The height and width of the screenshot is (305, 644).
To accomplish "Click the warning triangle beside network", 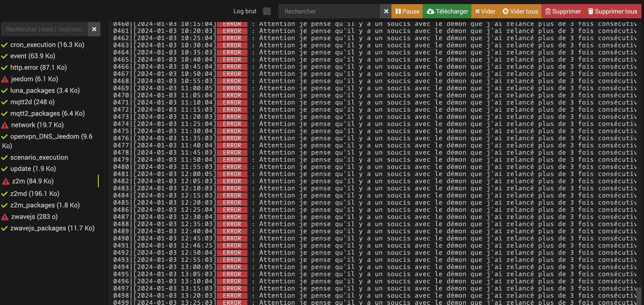I will (5, 125).
